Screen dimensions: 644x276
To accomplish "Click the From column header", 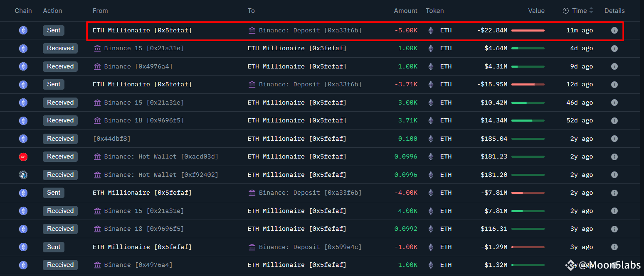I will tap(100, 11).
